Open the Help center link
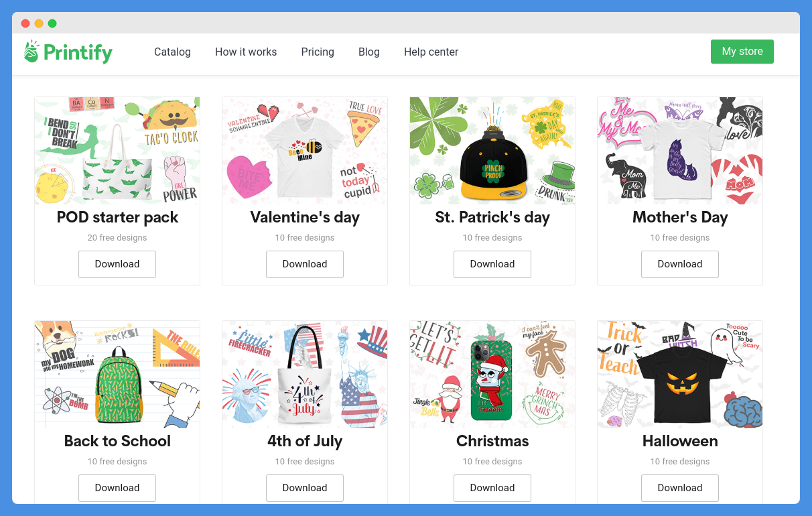Viewport: 812px width, 516px height. [x=431, y=52]
